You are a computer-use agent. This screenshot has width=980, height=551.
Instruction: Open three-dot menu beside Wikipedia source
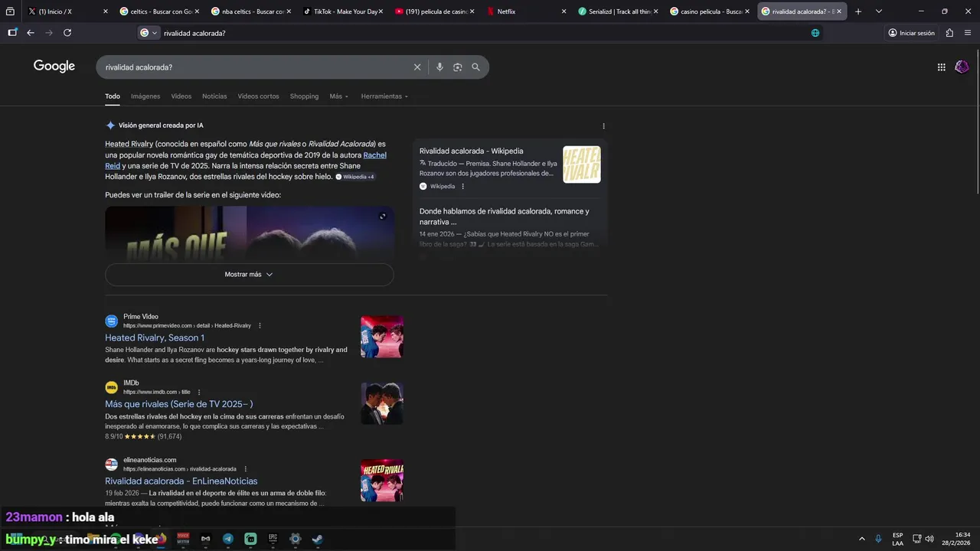462,187
